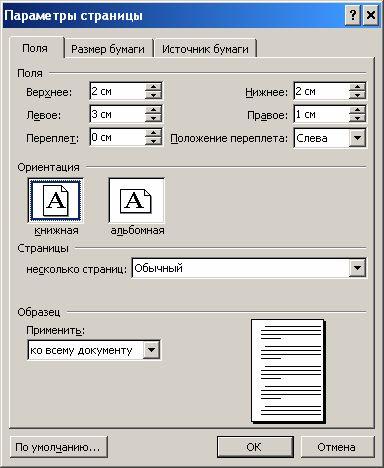Click the page preview sample thumbnail
The image size is (384, 468).
click(288, 371)
